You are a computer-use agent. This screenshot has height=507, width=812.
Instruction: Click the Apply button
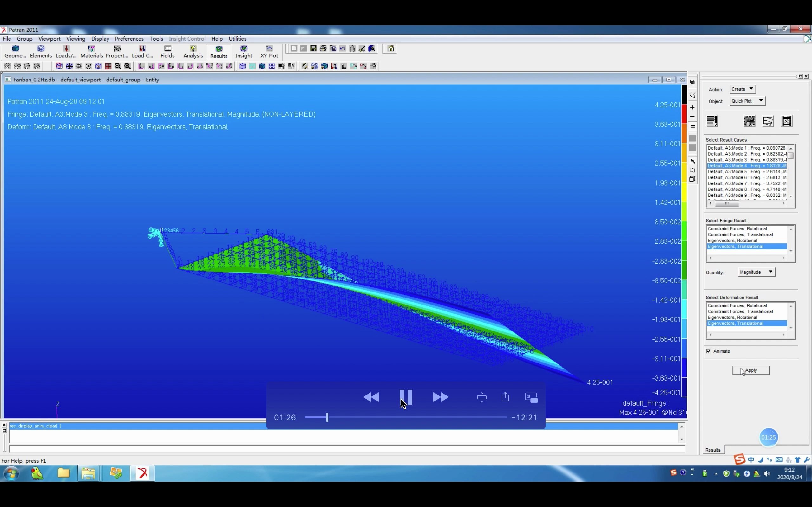pos(750,369)
